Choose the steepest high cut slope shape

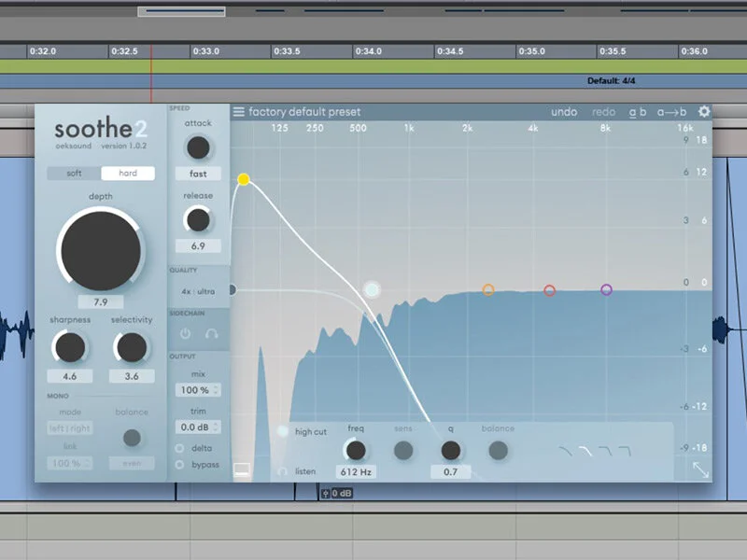click(625, 451)
